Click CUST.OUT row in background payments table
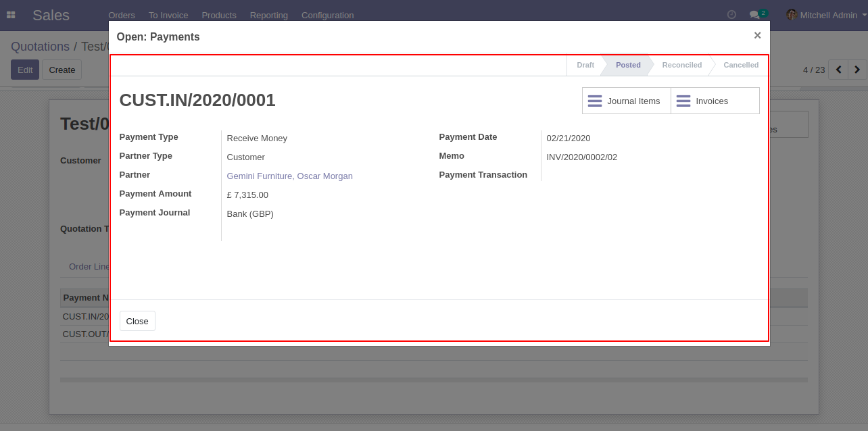Image resolution: width=868 pixels, height=431 pixels. coord(85,334)
